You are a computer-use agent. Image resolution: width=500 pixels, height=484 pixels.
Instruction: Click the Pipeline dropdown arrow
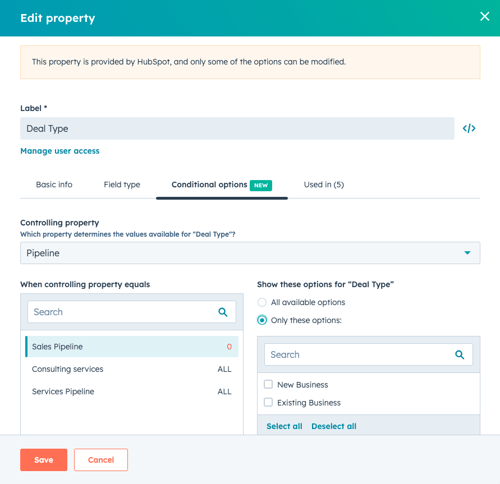467,253
